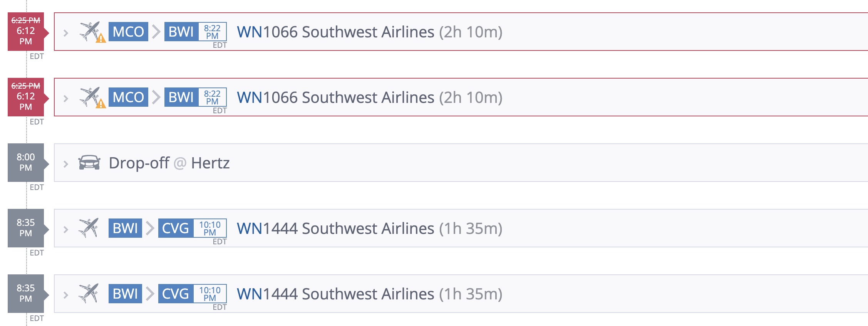The width and height of the screenshot is (868, 326).
Task: Click the delayed plane icon in first WN1066 row
Action: pyautogui.click(x=91, y=32)
